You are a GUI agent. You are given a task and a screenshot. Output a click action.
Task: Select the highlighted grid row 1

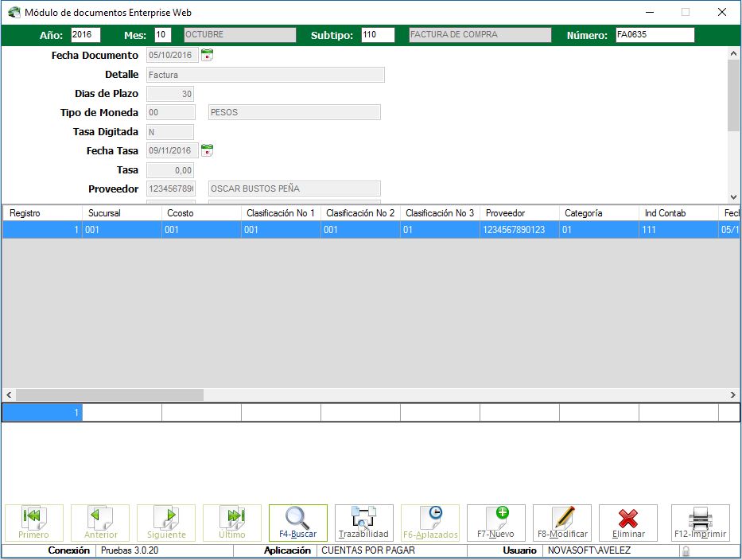click(318, 230)
